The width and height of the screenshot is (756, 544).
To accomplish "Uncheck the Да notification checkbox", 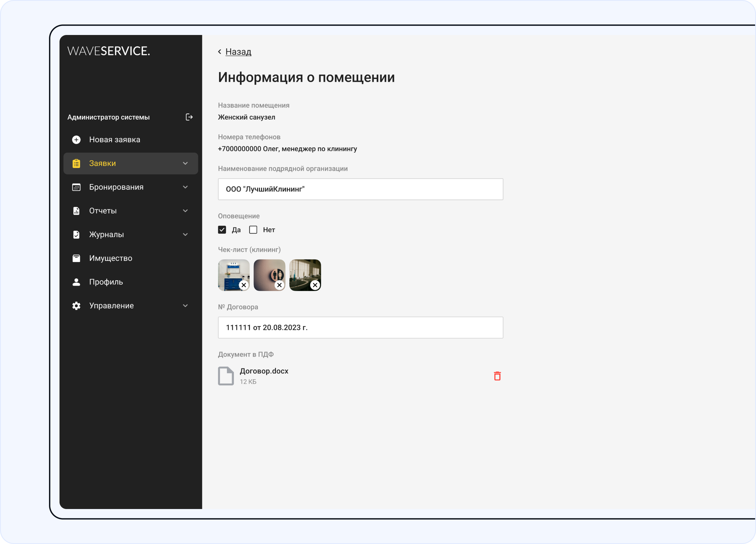I will point(222,230).
